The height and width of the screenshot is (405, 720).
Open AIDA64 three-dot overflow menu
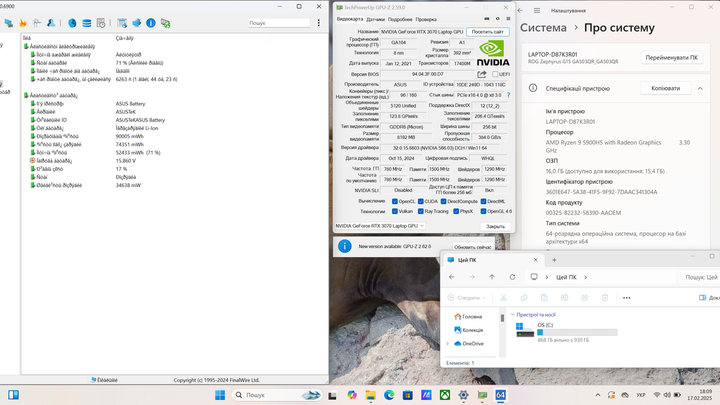[319, 23]
